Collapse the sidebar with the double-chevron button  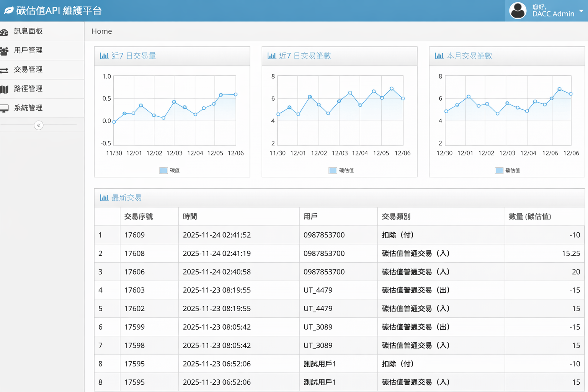click(x=39, y=126)
